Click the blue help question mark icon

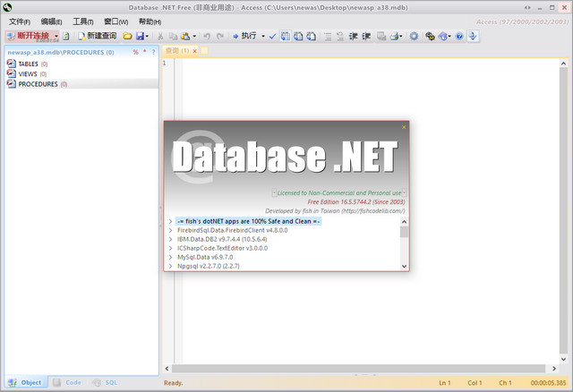pos(459,36)
